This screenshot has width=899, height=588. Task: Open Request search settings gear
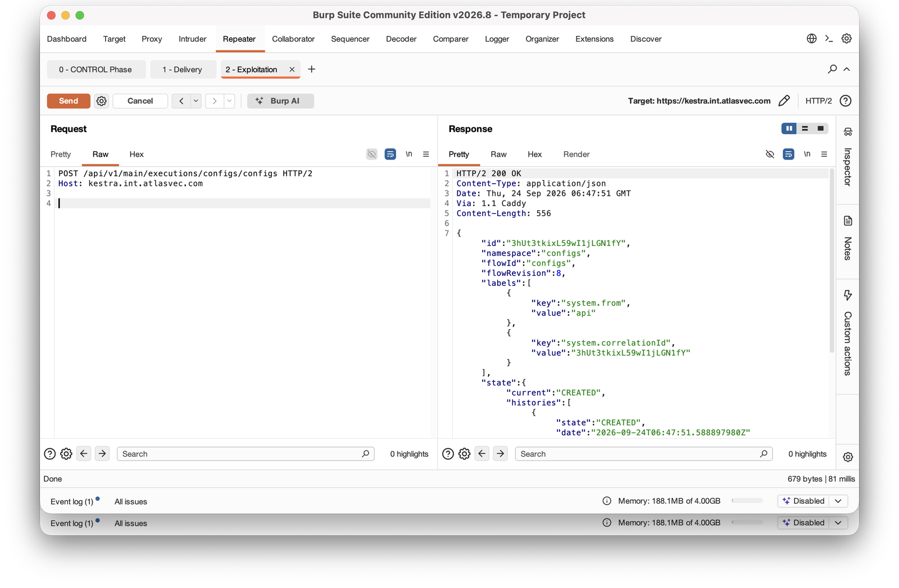click(x=66, y=454)
